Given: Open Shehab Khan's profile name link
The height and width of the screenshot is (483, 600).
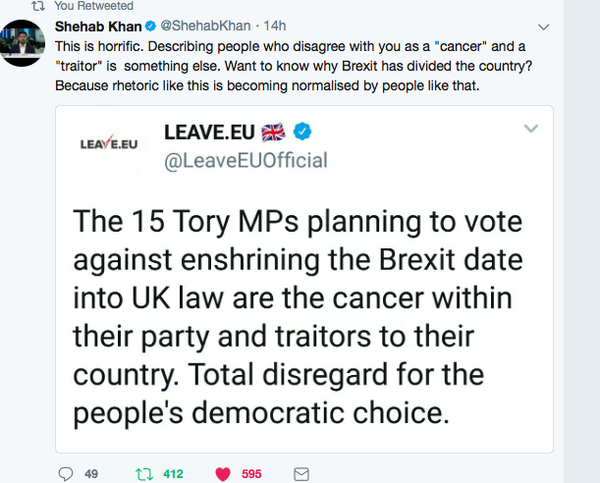Looking at the screenshot, I should coord(97,26).
